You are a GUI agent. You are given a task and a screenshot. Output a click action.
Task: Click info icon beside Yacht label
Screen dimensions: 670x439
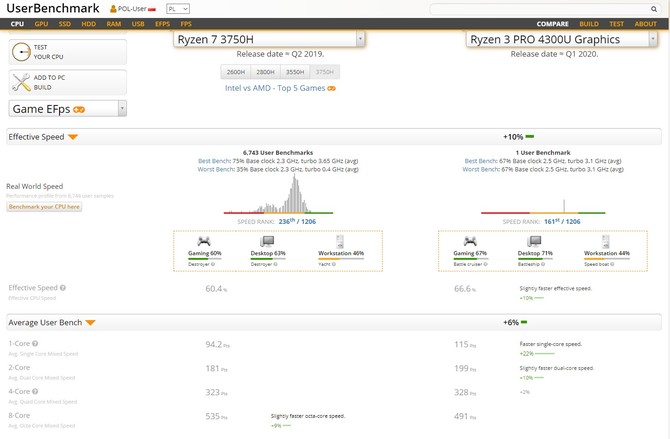click(334, 264)
